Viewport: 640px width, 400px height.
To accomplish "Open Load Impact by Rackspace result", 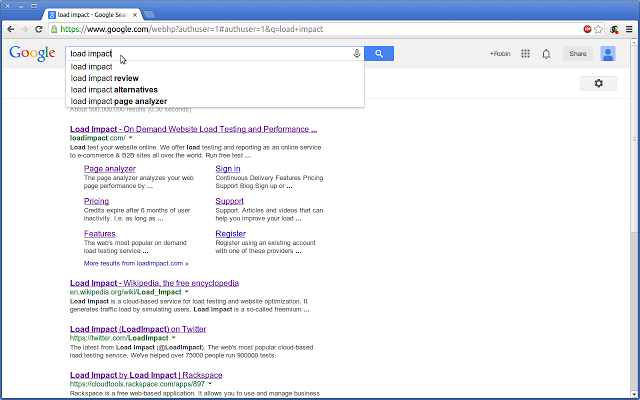I will pyautogui.click(x=146, y=375).
